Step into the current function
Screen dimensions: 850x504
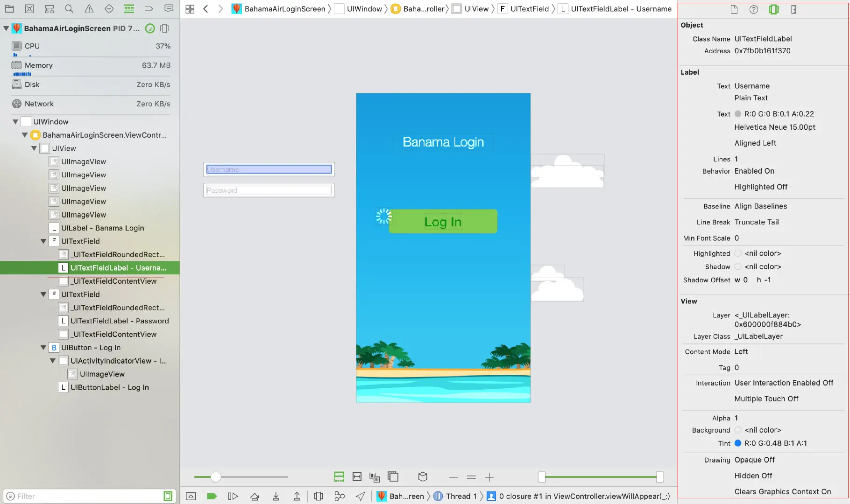pyautogui.click(x=276, y=496)
